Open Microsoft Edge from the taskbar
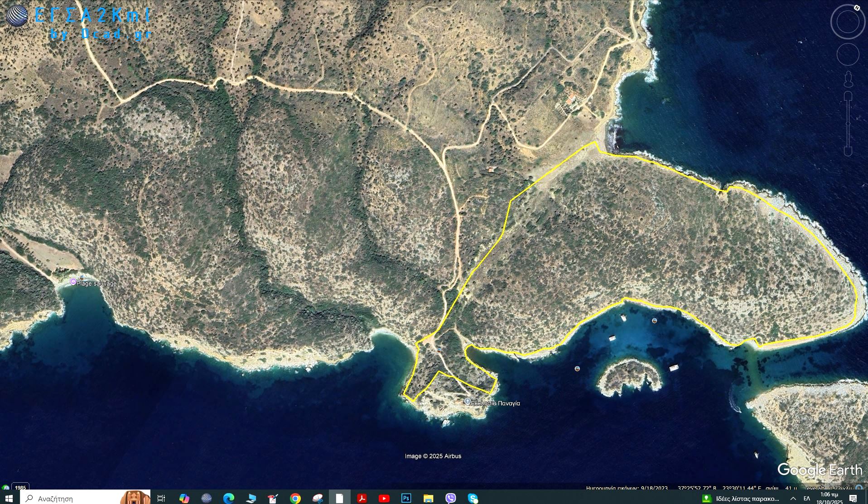868x504 pixels. (x=228, y=498)
